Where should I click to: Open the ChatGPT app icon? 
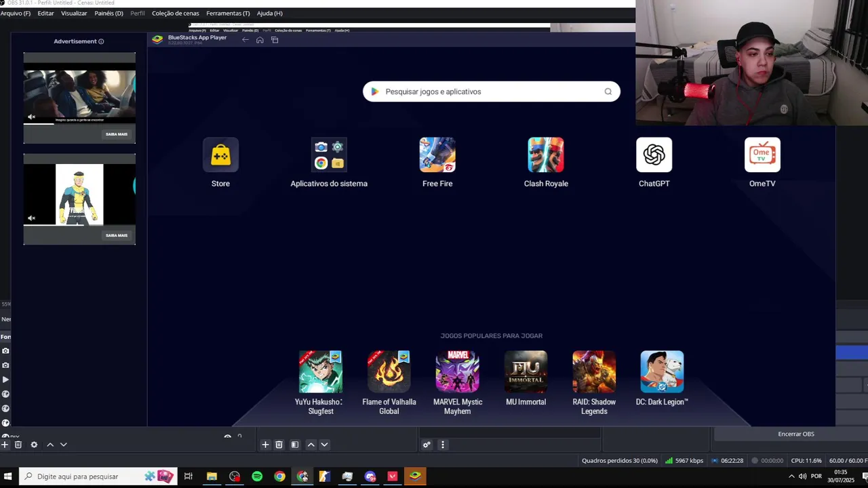click(654, 155)
